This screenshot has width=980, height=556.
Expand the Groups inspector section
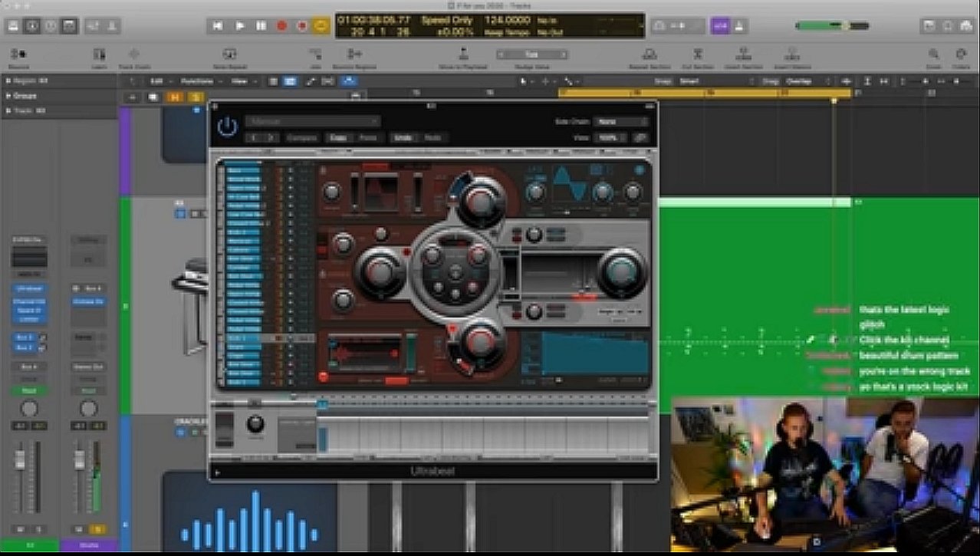(9, 96)
